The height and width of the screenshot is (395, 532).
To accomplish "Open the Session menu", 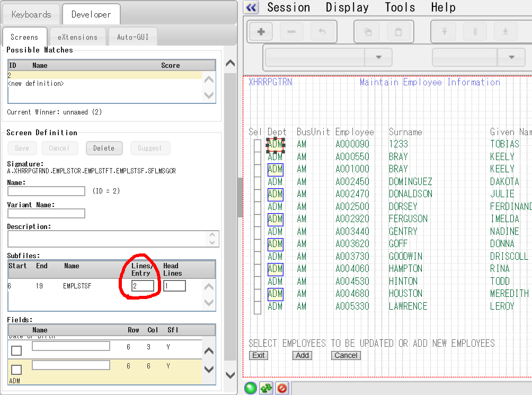I will [x=289, y=7].
